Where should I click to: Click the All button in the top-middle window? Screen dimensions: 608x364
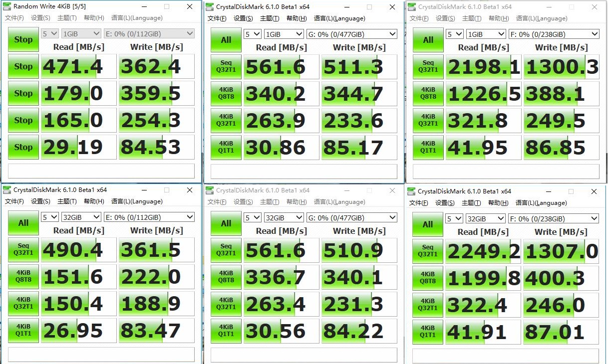tap(226, 39)
